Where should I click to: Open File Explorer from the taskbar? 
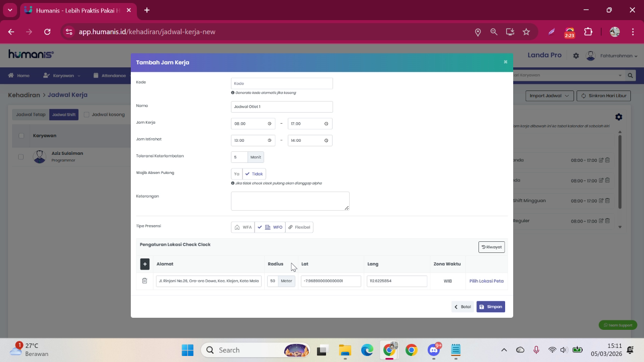345,350
